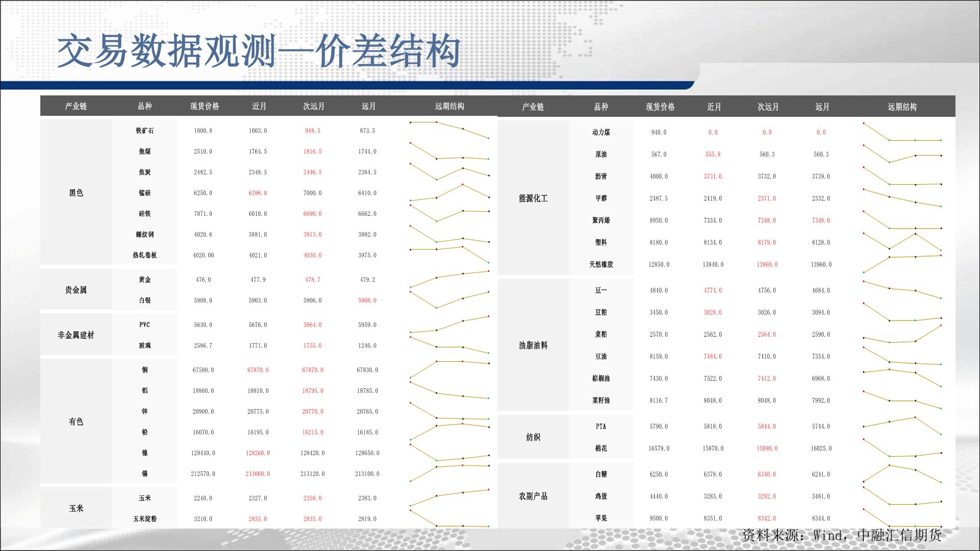This screenshot has height=551, width=980.
Task: Click the slide title 交易数据观测—价差结构
Action: [259, 51]
